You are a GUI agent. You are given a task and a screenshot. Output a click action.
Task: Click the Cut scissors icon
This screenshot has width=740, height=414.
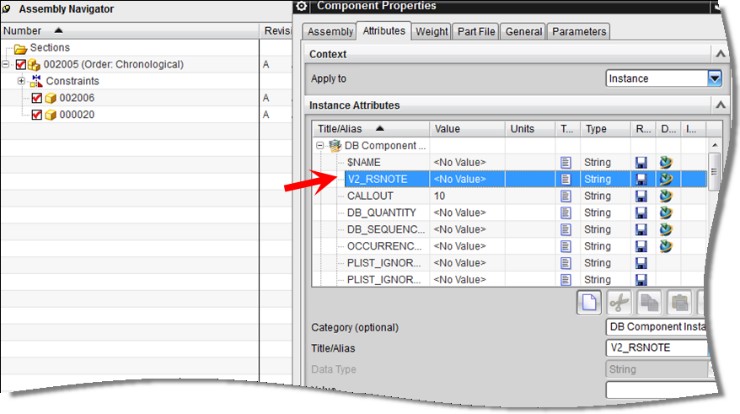(619, 303)
